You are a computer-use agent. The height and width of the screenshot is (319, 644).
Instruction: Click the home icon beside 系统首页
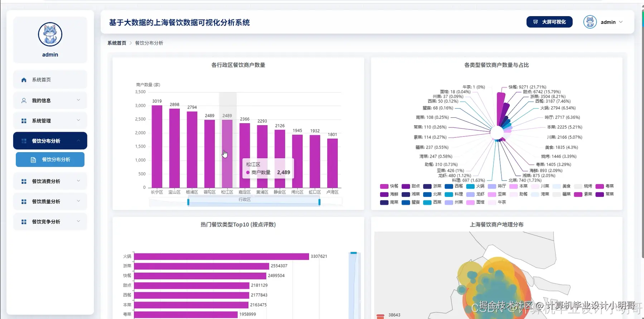[24, 80]
